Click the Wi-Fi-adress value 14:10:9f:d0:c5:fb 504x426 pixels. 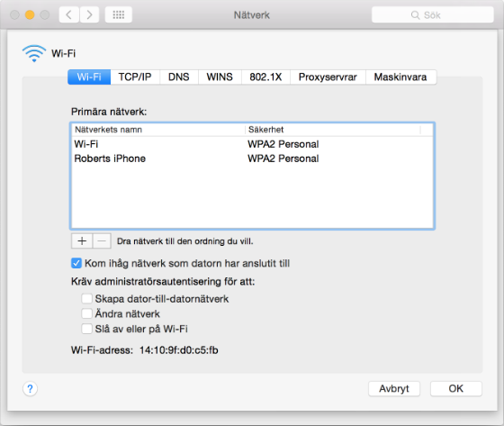click(x=179, y=350)
